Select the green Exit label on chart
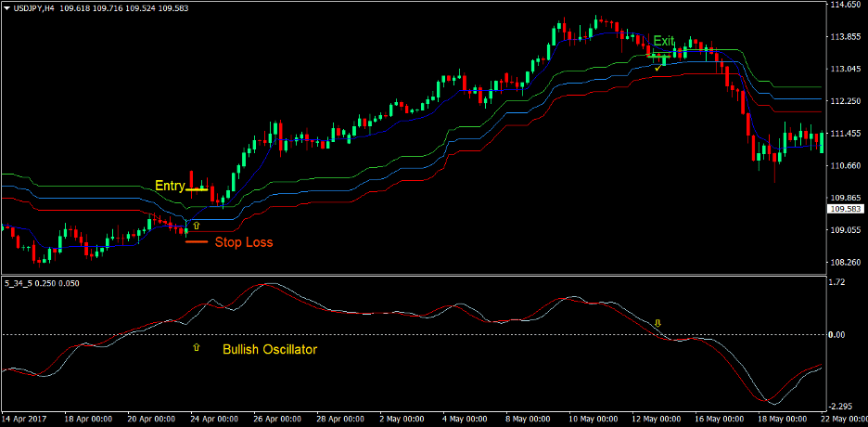The width and height of the screenshot is (868, 427). (664, 41)
